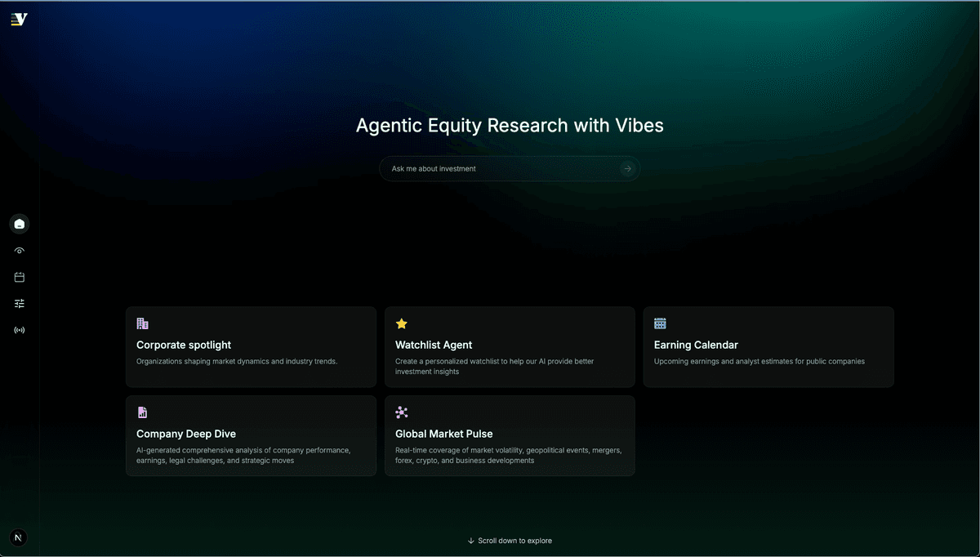Image resolution: width=980 pixels, height=557 pixels.
Task: Click the 'Agentic Equity Research with Vibes' heading
Action: click(510, 125)
